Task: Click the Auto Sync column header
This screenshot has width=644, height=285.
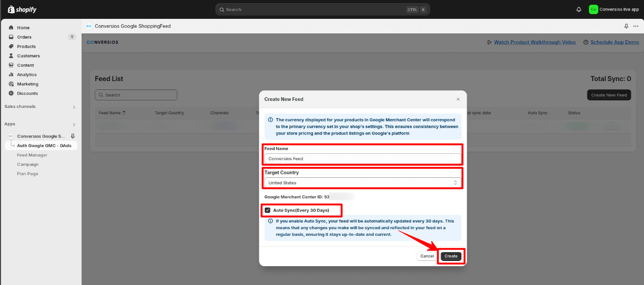Action: [x=538, y=113]
